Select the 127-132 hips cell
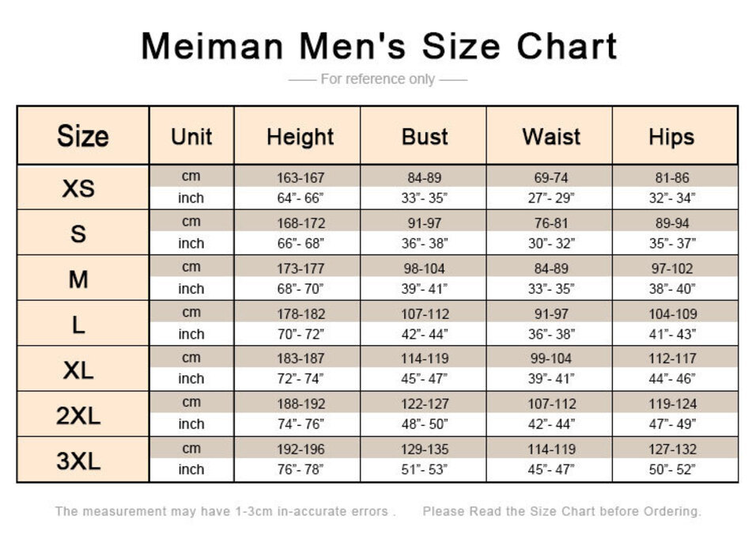 click(x=671, y=449)
